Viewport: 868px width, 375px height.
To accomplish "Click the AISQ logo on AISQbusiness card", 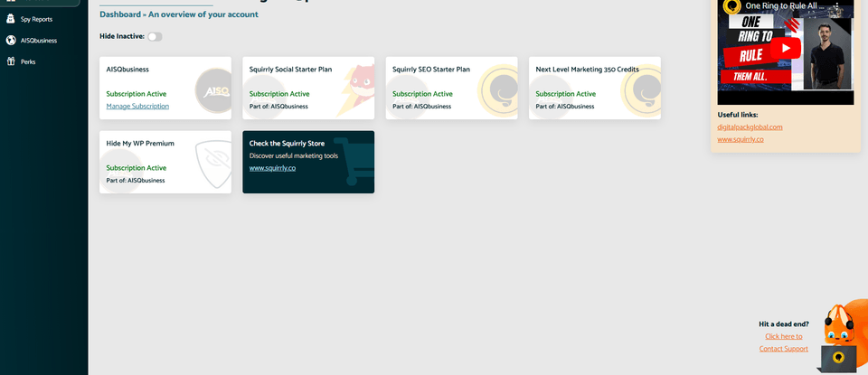I will [x=214, y=90].
